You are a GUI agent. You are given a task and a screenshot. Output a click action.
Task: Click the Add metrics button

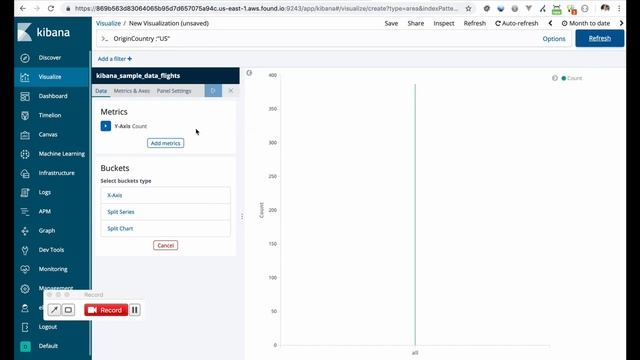[x=165, y=143]
